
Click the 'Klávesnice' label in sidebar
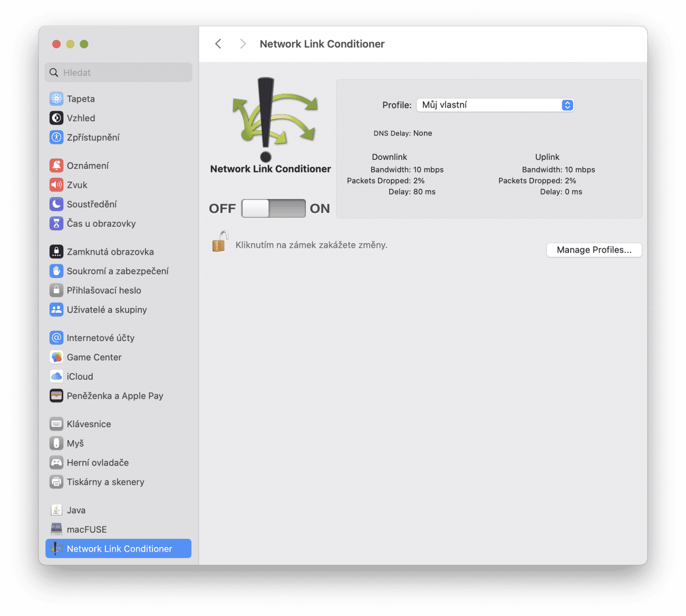[89, 424]
